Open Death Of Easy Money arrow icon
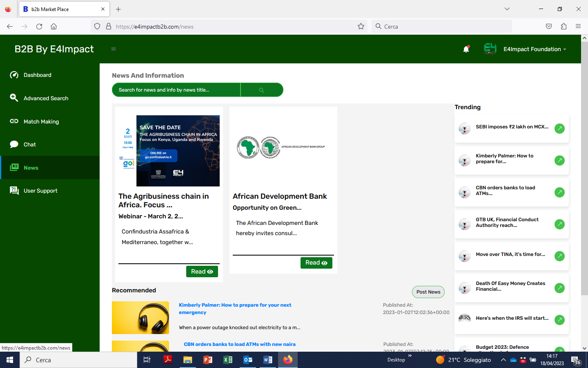Image resolution: width=588 pixels, height=368 pixels. pos(559,288)
